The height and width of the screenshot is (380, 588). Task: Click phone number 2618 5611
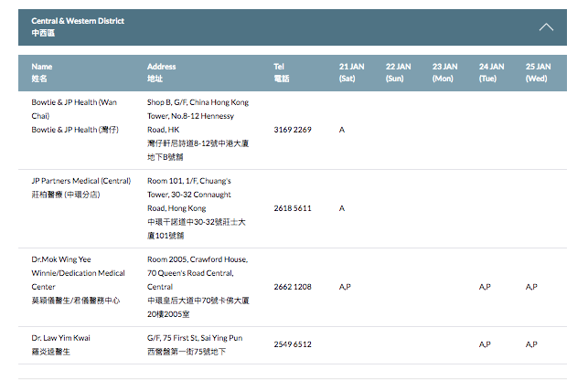pos(293,208)
